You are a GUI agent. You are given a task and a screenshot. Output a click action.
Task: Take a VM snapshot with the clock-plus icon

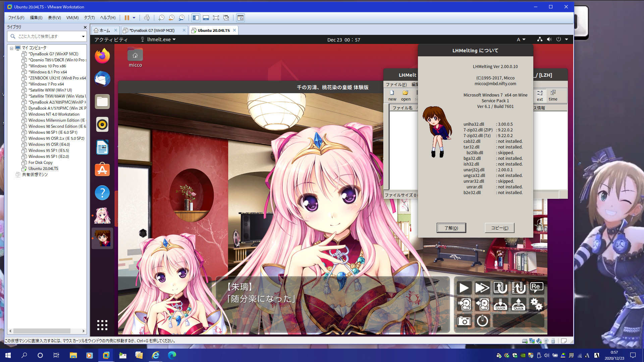coord(161,18)
